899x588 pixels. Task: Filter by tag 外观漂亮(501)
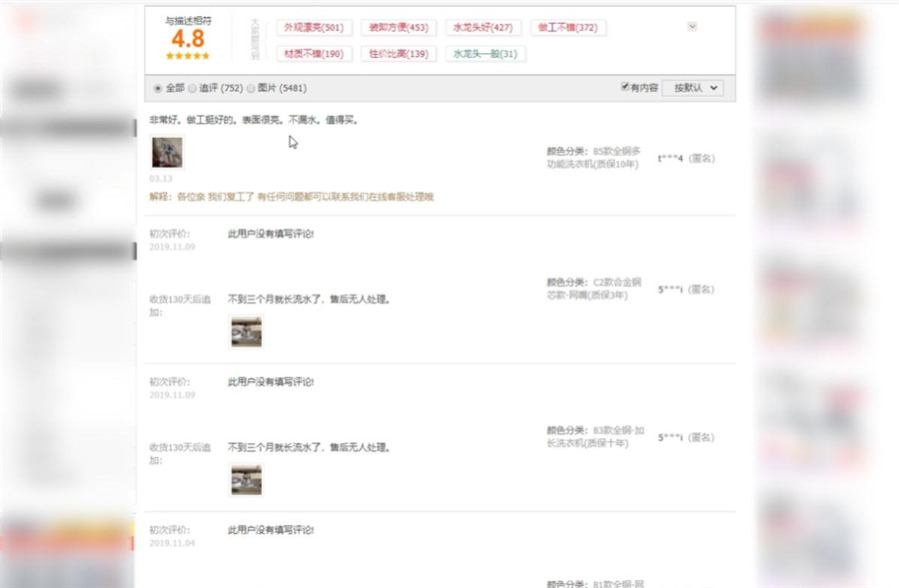pyautogui.click(x=314, y=28)
